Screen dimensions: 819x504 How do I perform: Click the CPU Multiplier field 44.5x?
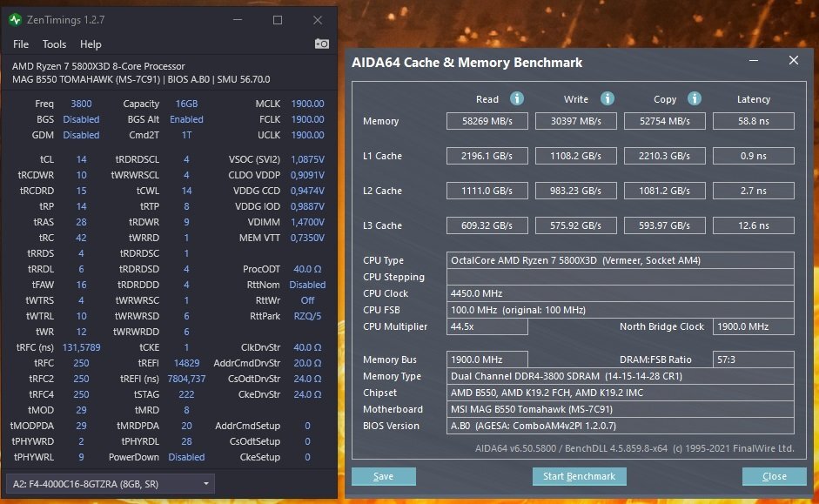coord(487,326)
